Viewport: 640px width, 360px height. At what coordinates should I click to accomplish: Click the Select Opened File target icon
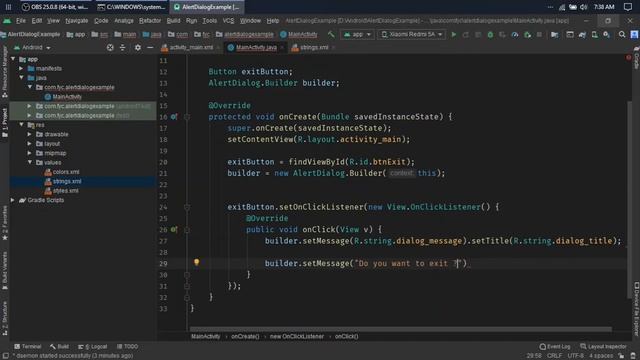click(110, 47)
